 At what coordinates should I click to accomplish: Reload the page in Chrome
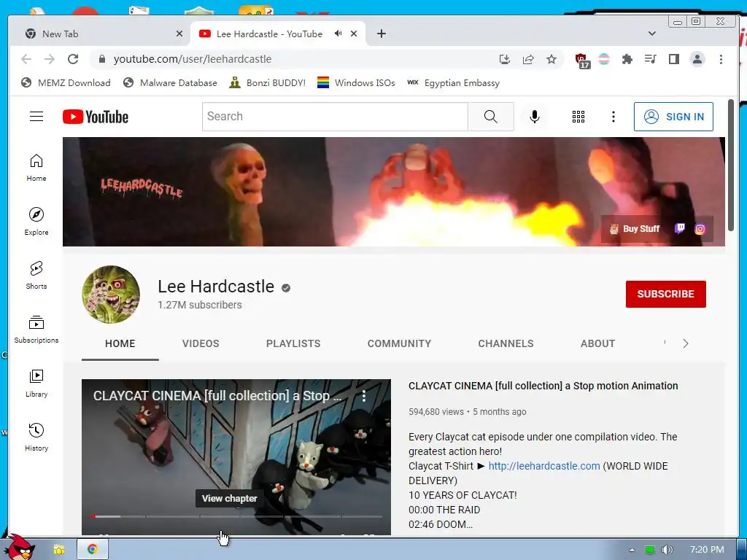(73, 59)
